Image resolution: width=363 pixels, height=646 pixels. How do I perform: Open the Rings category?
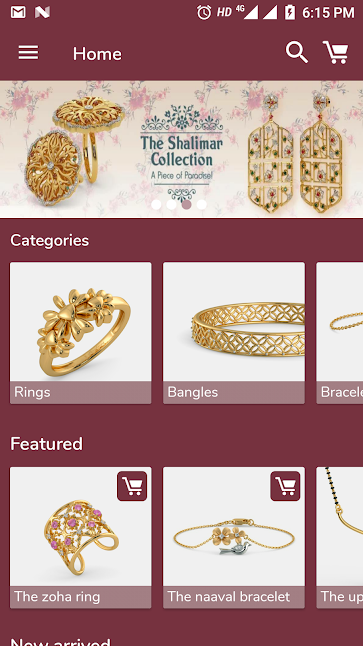(x=80, y=333)
